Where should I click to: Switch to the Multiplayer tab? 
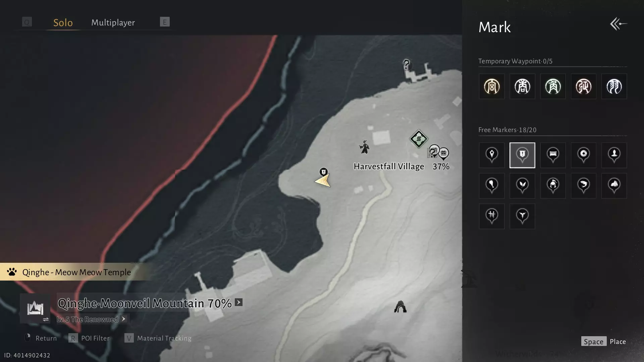click(x=113, y=22)
